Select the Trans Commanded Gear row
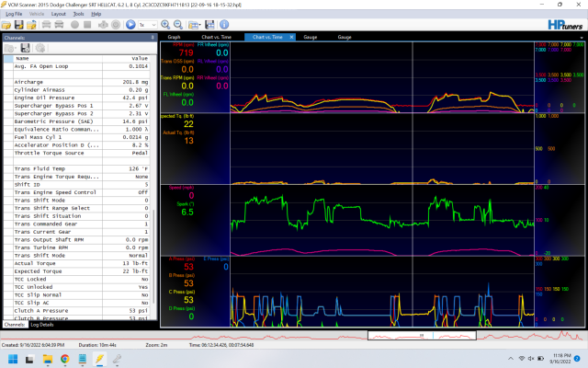The width and height of the screenshot is (588, 368). (x=76, y=224)
